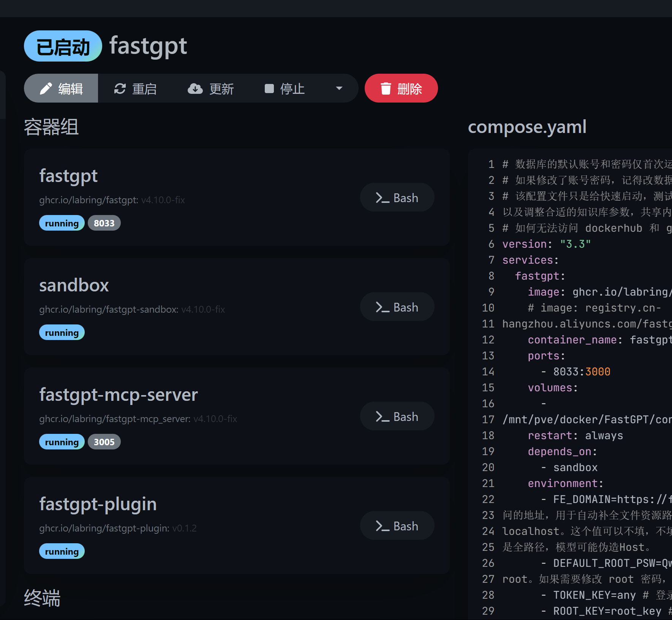Viewport: 672px width, 620px height.
Task: Click the sandbox container name
Action: [74, 285]
